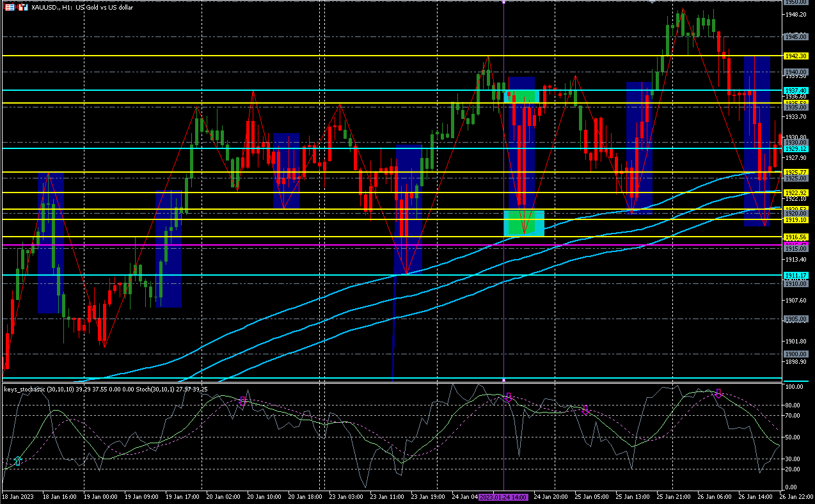Click the yellow 1925.77 price label
The height and width of the screenshot is (504, 815).
[795, 173]
